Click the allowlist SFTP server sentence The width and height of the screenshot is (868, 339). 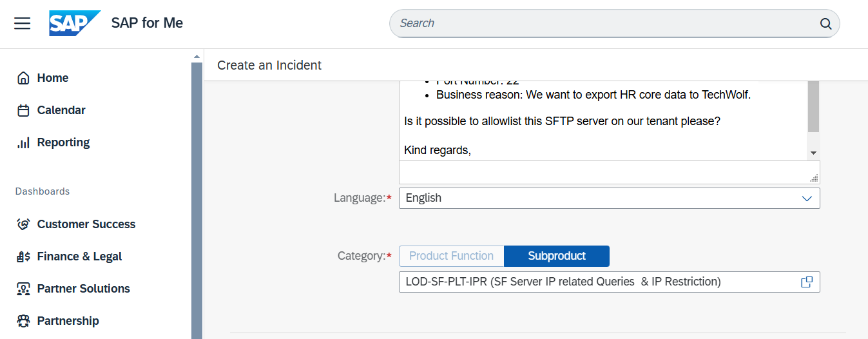click(x=562, y=121)
